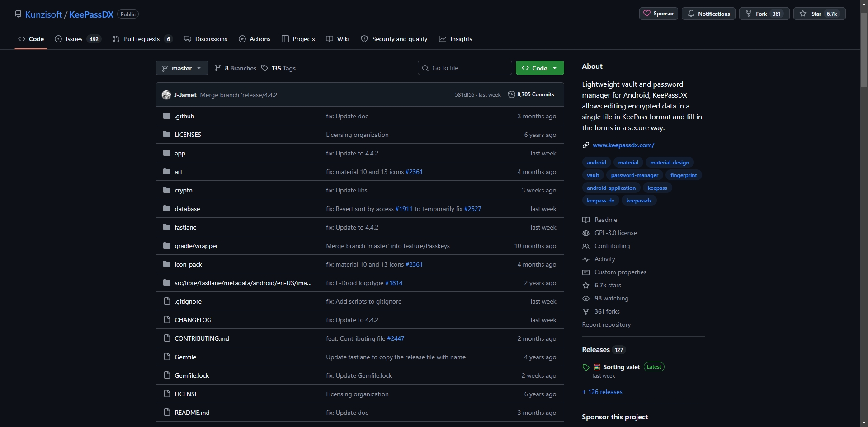Click the folder icon for .github

click(167, 116)
